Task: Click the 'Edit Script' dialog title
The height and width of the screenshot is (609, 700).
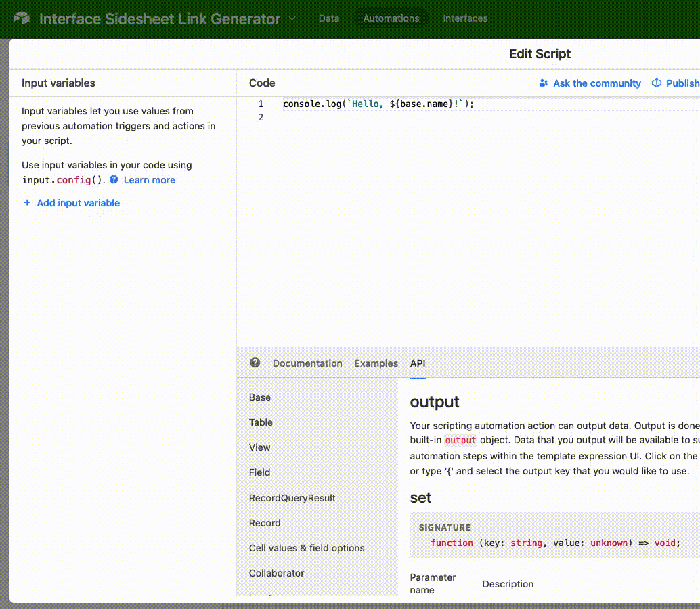Action: [x=540, y=54]
